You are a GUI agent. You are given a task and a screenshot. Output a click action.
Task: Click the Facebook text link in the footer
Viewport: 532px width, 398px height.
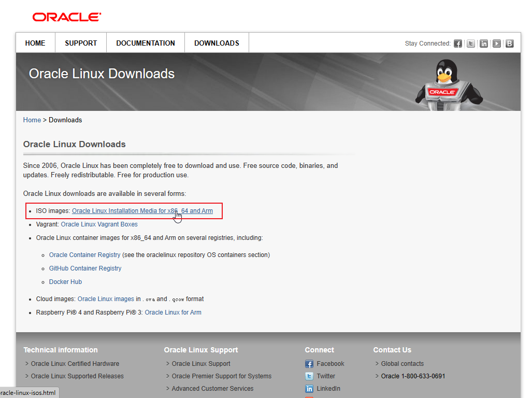330,364
